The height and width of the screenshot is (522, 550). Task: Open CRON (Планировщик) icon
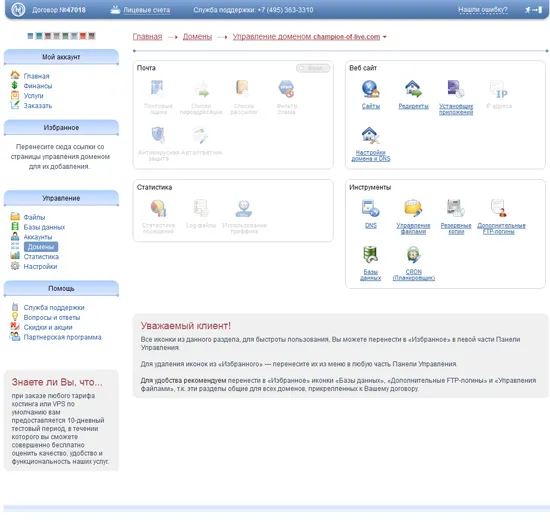pos(413,255)
